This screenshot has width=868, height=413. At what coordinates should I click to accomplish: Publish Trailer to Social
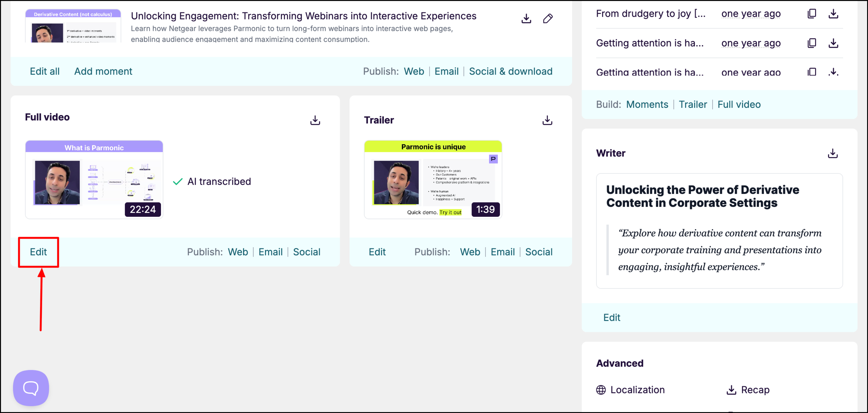click(x=539, y=252)
